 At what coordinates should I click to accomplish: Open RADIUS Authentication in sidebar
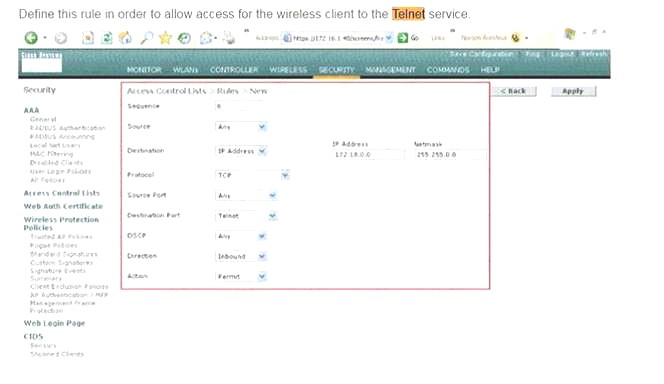click(x=68, y=128)
